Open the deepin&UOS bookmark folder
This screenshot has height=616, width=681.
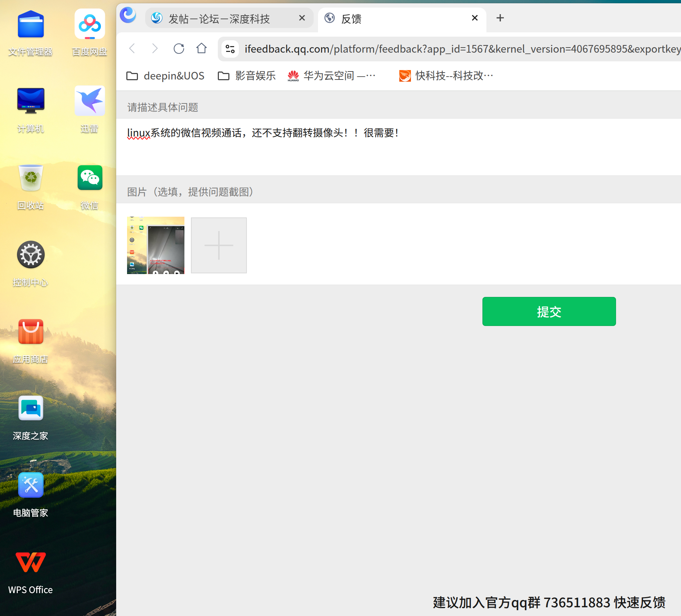[165, 76]
